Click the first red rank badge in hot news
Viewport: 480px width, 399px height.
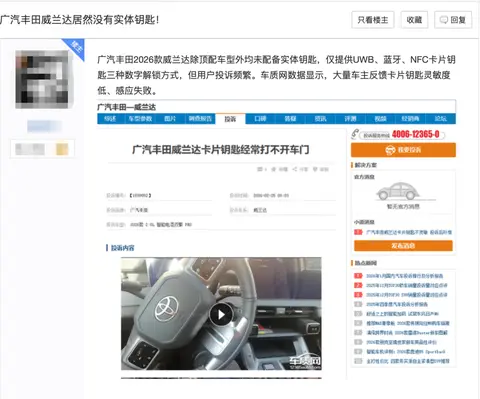[x=358, y=276]
